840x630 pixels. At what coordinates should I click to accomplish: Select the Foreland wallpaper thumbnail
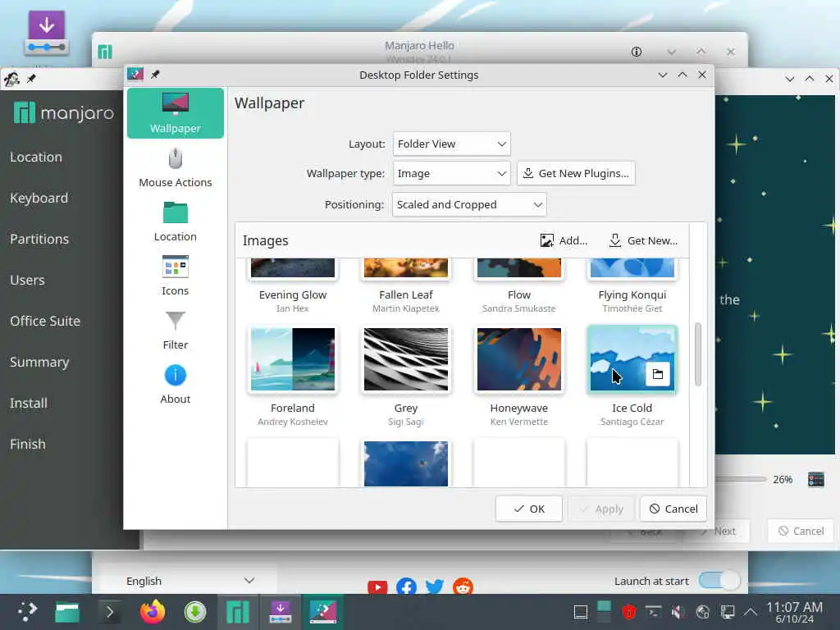tap(293, 359)
